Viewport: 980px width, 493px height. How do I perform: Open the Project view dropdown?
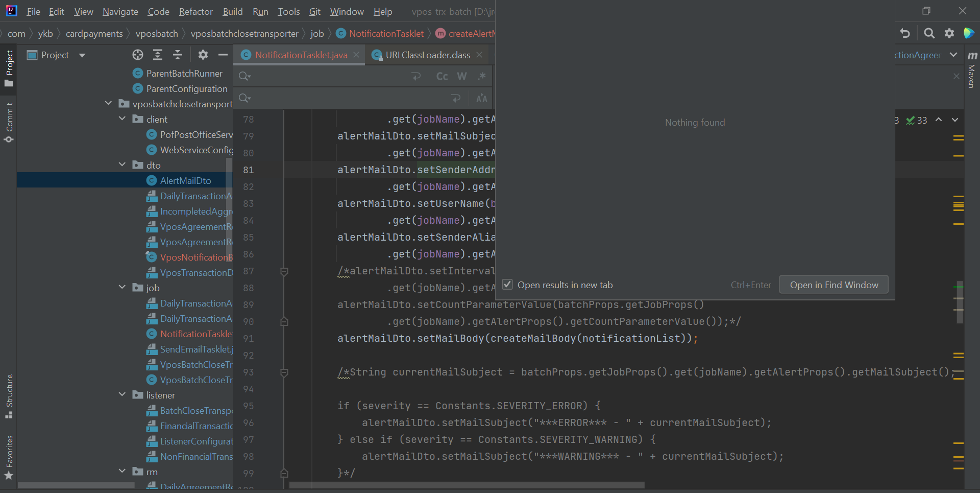tap(82, 55)
